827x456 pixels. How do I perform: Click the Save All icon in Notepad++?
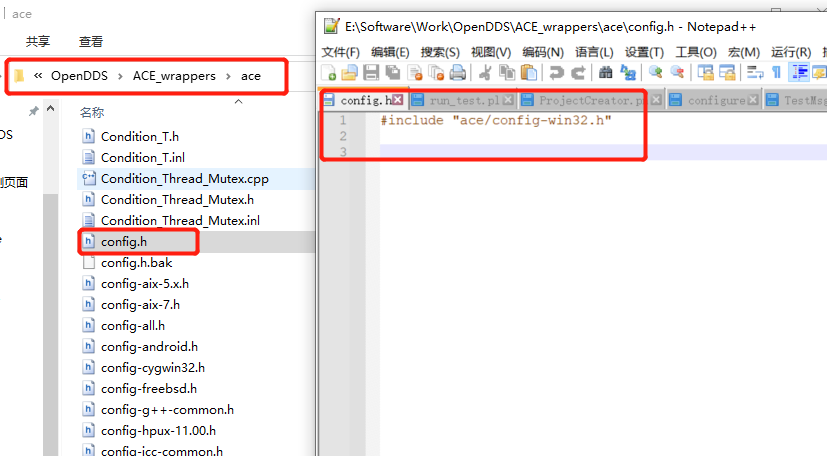tap(392, 73)
